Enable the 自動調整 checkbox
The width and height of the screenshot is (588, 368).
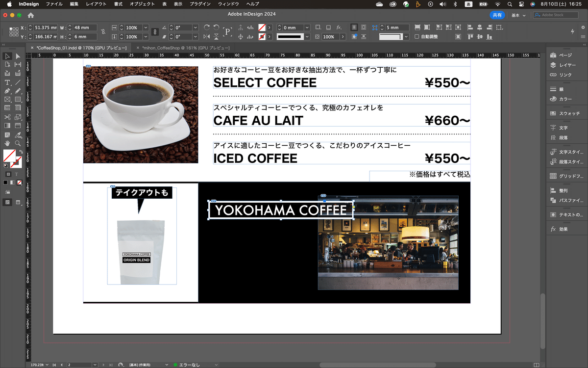click(x=417, y=37)
